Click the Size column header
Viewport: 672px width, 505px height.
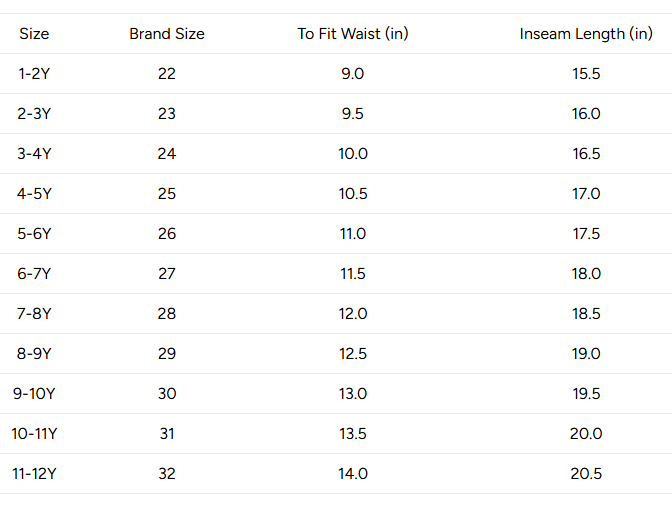pos(34,34)
